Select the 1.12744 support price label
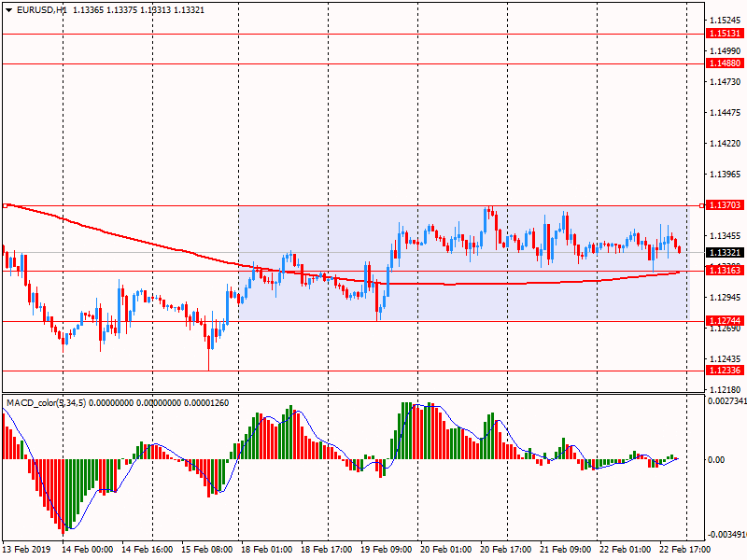 coord(724,321)
